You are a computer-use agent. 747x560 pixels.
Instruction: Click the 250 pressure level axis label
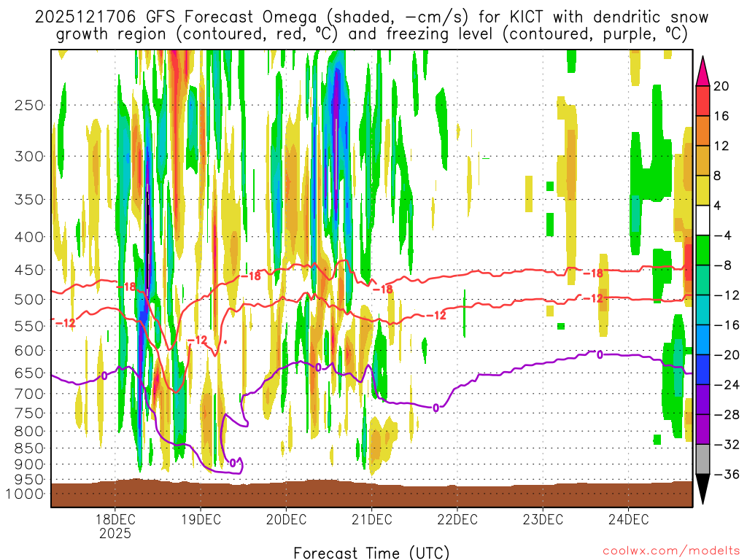tap(29, 105)
